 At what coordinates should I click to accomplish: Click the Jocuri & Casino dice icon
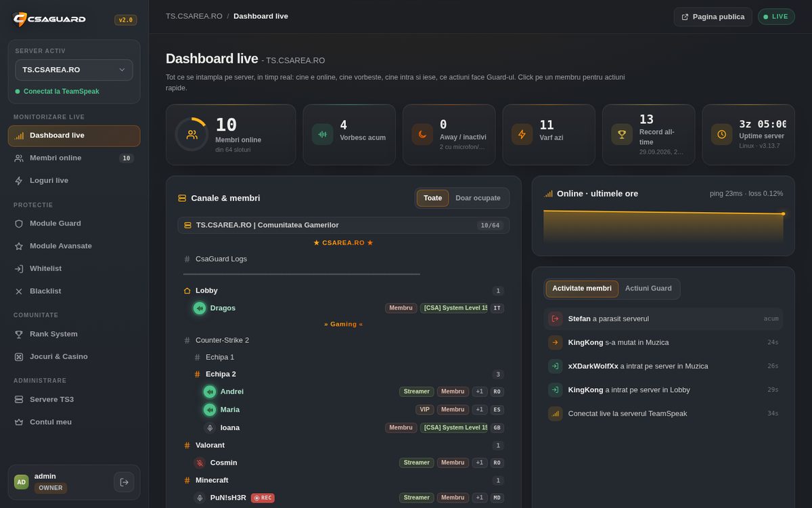click(x=19, y=357)
